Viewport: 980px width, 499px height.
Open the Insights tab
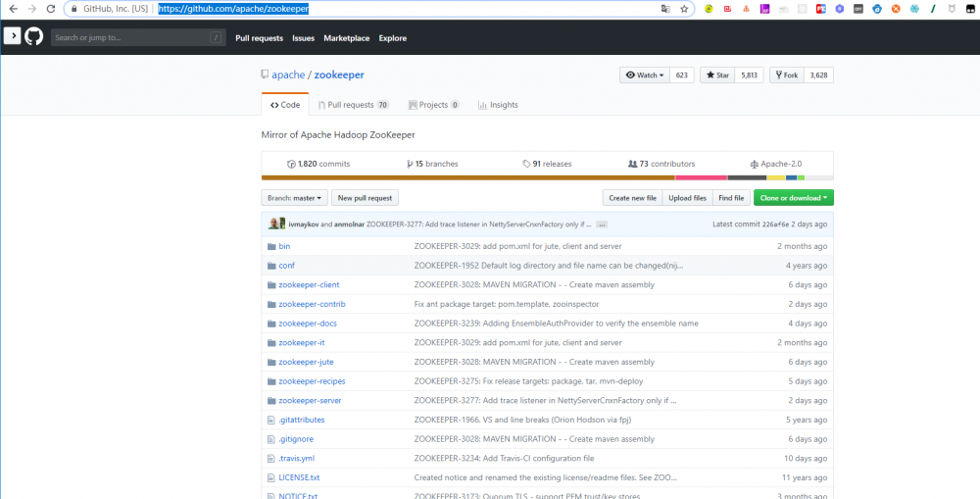(498, 105)
